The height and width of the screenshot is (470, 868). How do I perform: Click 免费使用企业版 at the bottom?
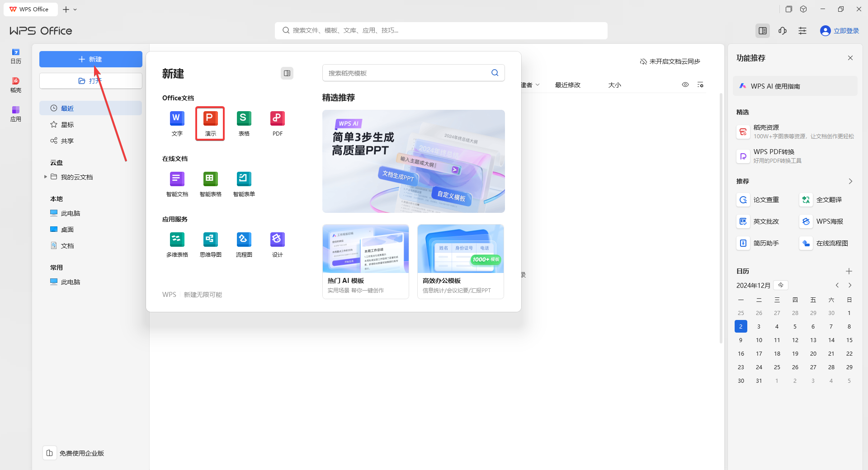pyautogui.click(x=81, y=453)
